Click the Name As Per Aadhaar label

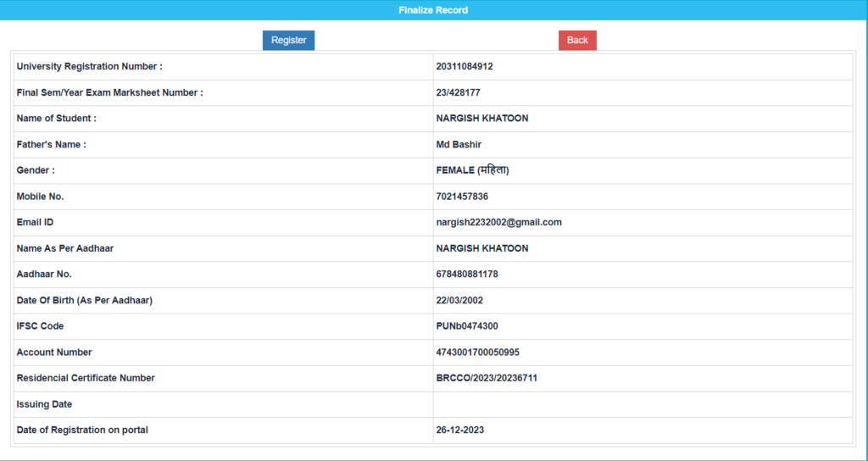64,248
